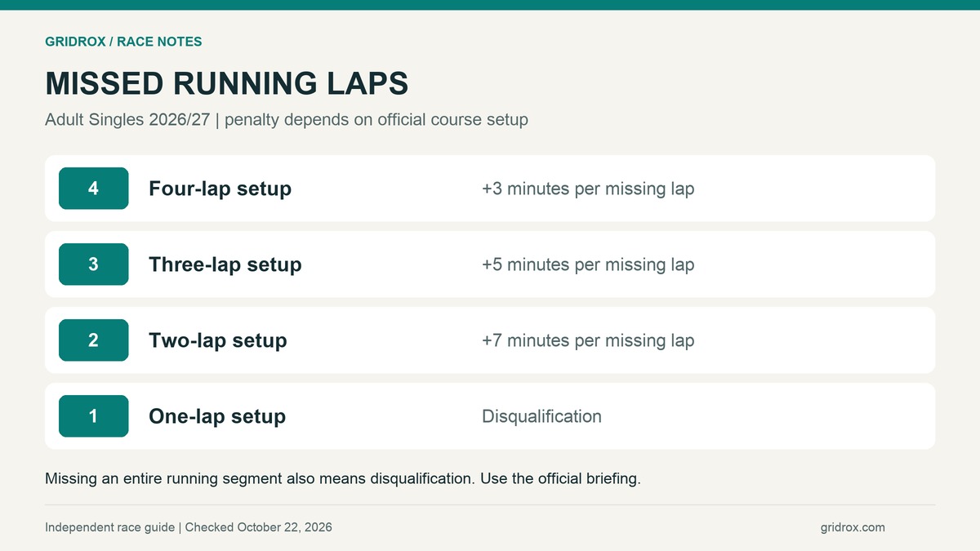Select the 'Four-lap setup' heading
The width and height of the screenshot is (980, 551).
[220, 189]
